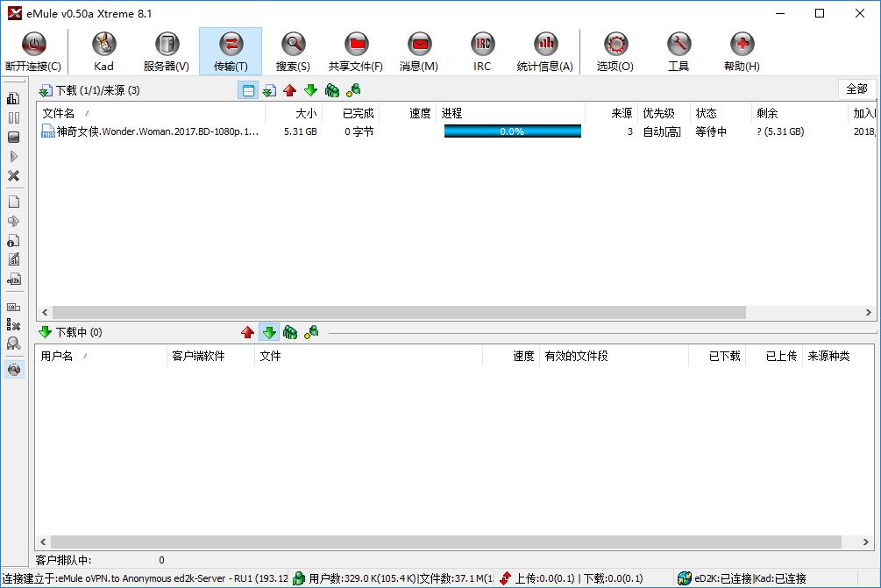Sort lower list by 用户名 column

[101, 356]
